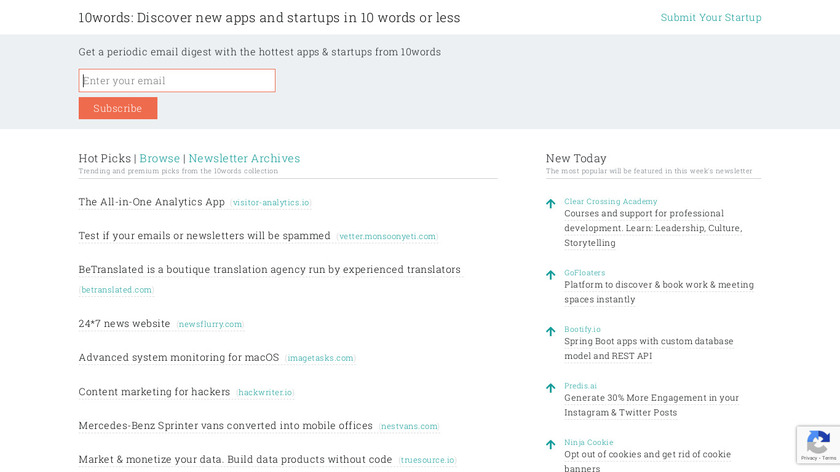The height and width of the screenshot is (472, 840).
Task: Open the Submit Your Startup link
Action: 710,17
